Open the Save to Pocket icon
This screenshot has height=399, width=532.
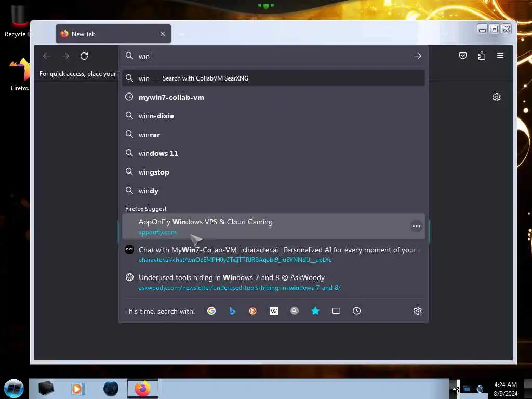463,56
